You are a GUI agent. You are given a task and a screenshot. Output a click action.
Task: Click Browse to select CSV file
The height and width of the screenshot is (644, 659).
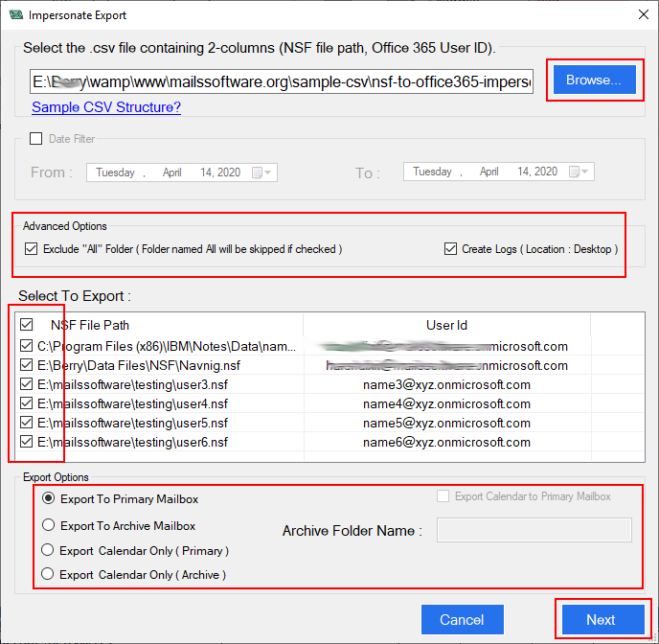pos(594,80)
